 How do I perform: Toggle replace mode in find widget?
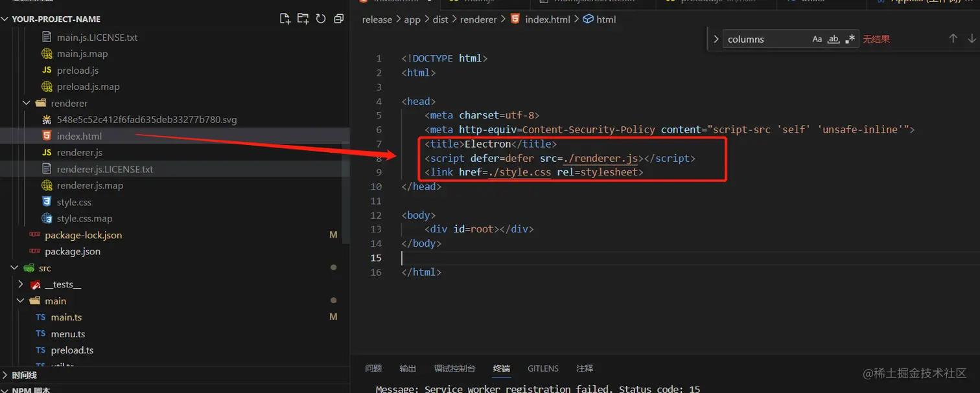pos(716,39)
